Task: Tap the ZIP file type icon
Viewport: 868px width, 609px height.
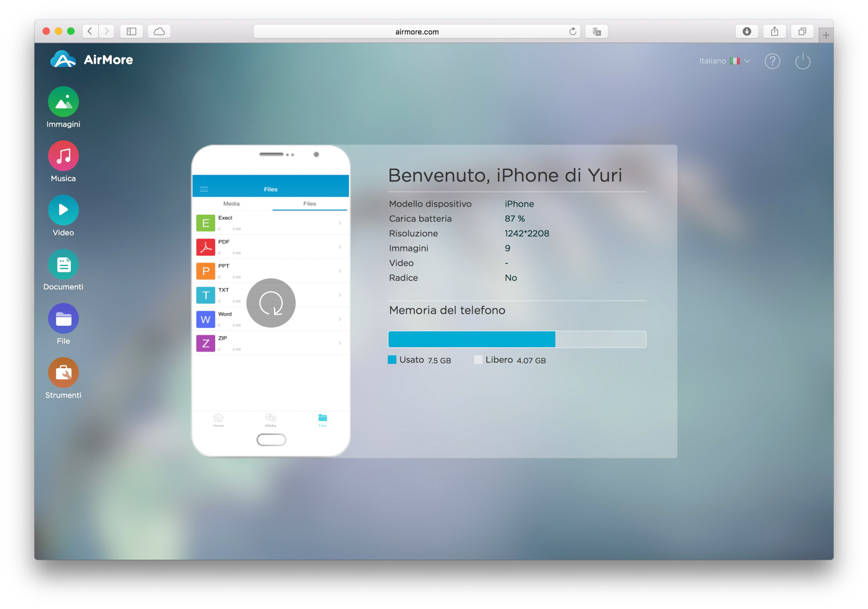Action: (x=206, y=343)
